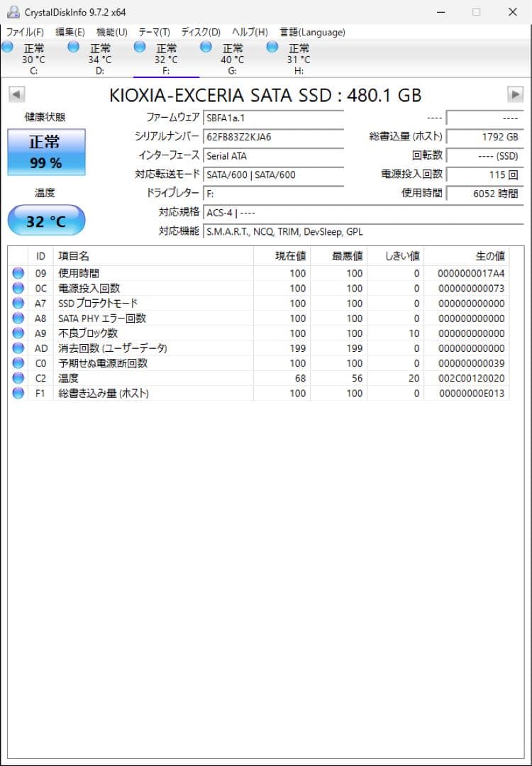Switch to drive G: tab at 40 °C
Viewport: 532px width, 766px height.
(x=233, y=59)
